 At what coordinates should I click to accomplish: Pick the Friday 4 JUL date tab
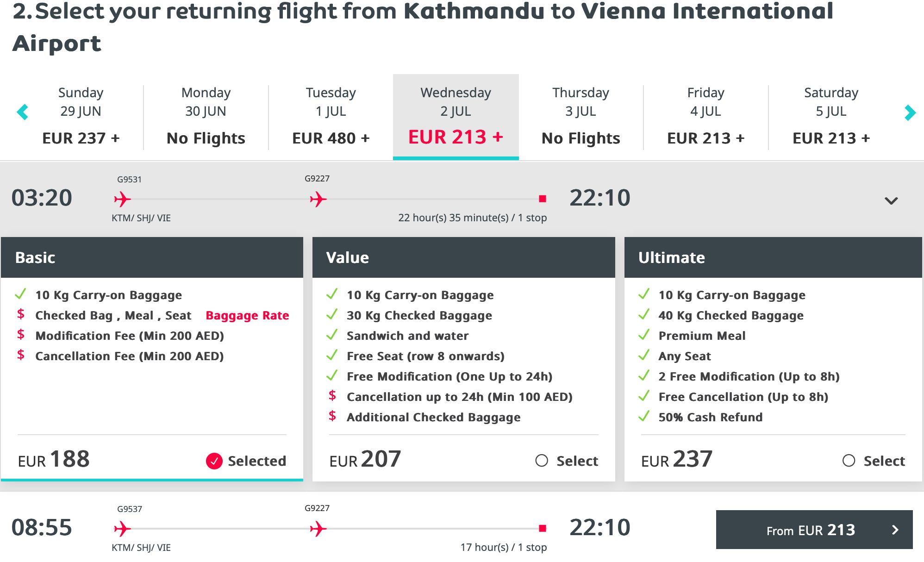705,116
